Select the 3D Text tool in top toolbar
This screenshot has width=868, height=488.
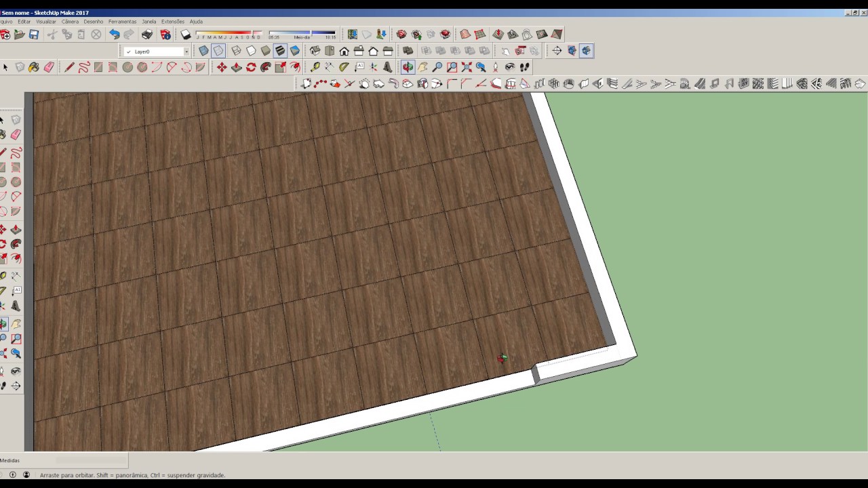click(388, 67)
